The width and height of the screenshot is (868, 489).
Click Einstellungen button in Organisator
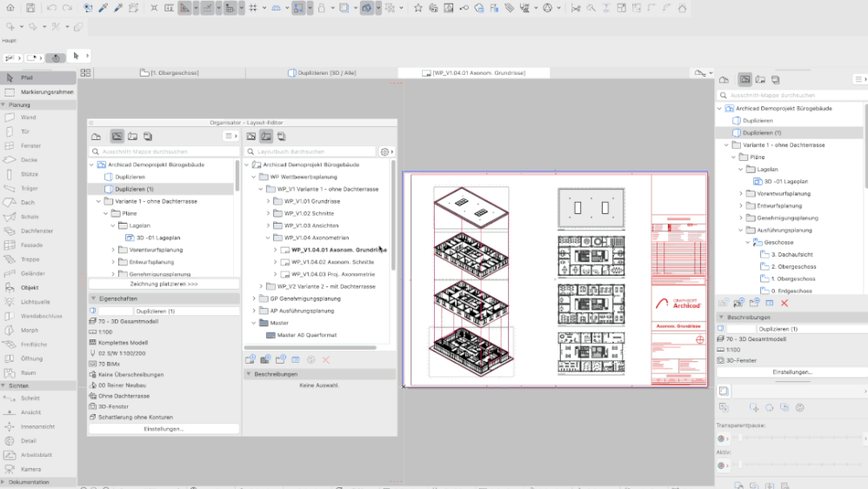[164, 429]
